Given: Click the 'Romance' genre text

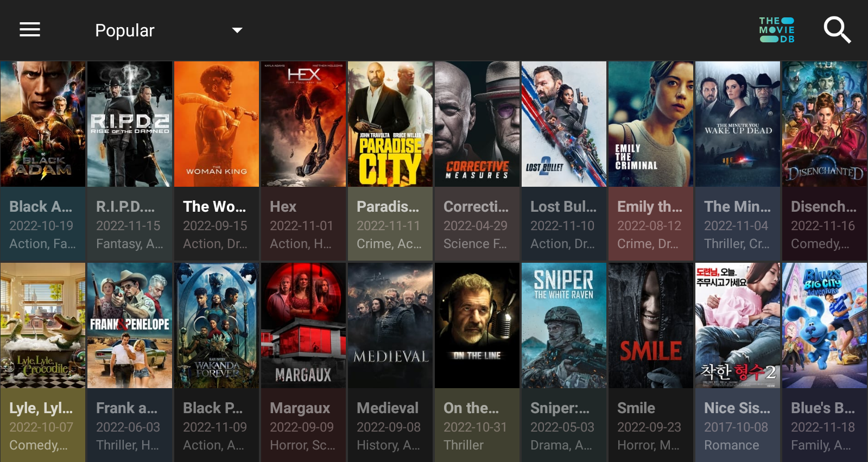Looking at the screenshot, I should 732,445.
